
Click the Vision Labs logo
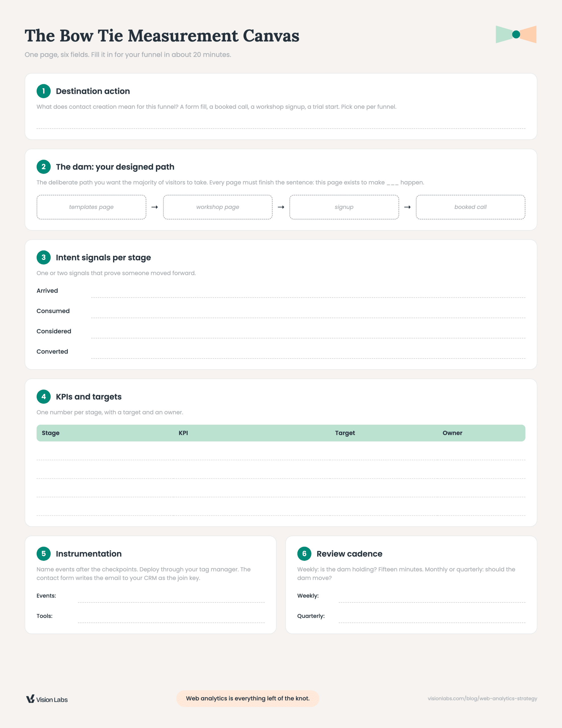[x=47, y=699]
